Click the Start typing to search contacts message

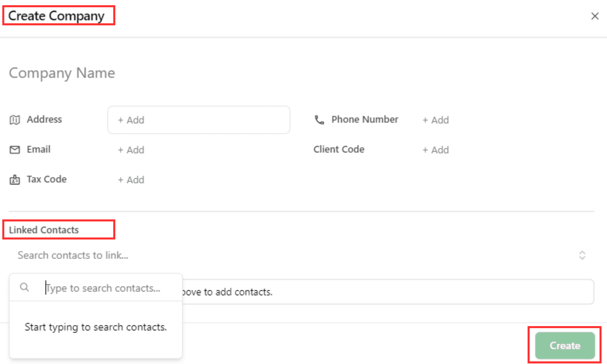tap(96, 327)
